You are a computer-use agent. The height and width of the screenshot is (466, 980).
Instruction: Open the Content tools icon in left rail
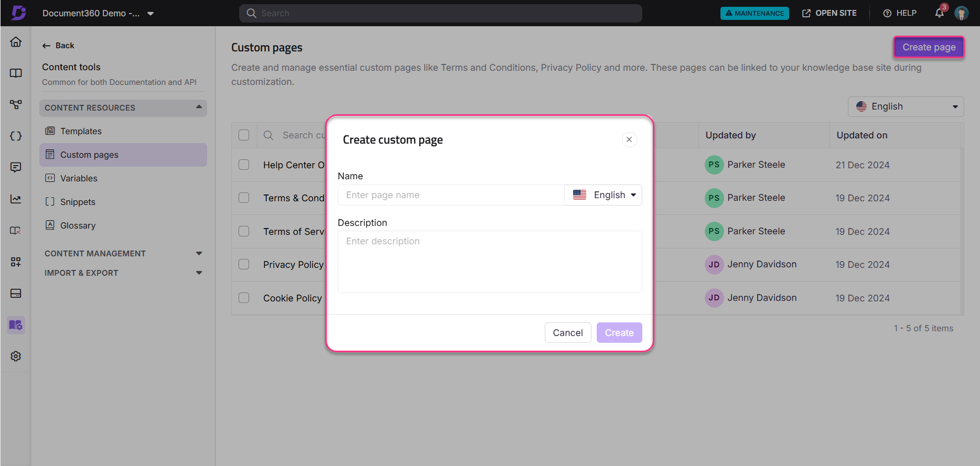click(16, 325)
